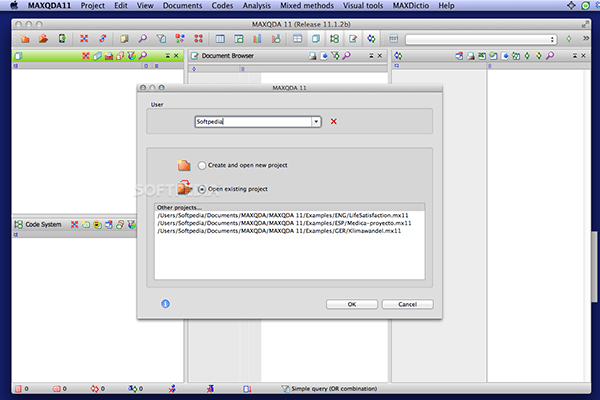Close the Document System panel with its X
This screenshot has width=600, height=400.
point(176,56)
